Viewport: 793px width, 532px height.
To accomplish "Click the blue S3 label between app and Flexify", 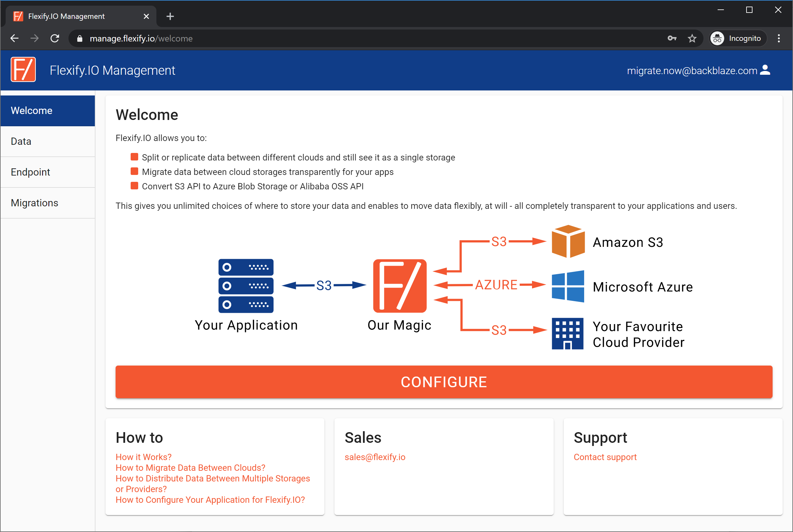I will pos(324,286).
